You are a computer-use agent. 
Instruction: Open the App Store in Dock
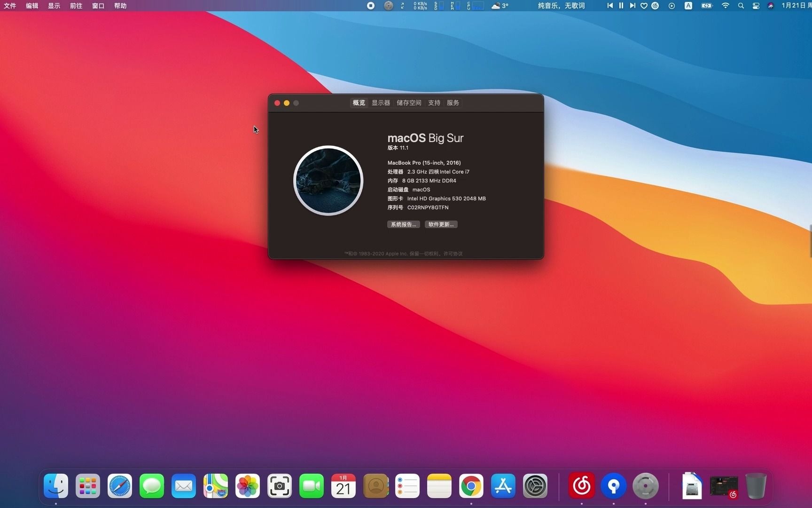(x=503, y=486)
